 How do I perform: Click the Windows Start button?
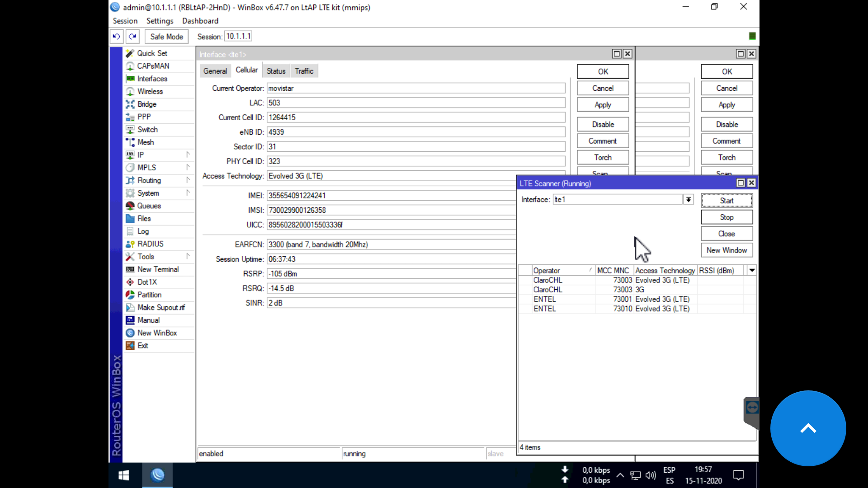pyautogui.click(x=123, y=475)
